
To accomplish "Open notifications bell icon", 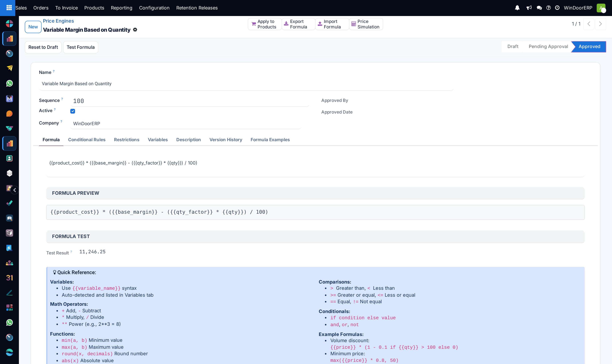I will point(517,8).
